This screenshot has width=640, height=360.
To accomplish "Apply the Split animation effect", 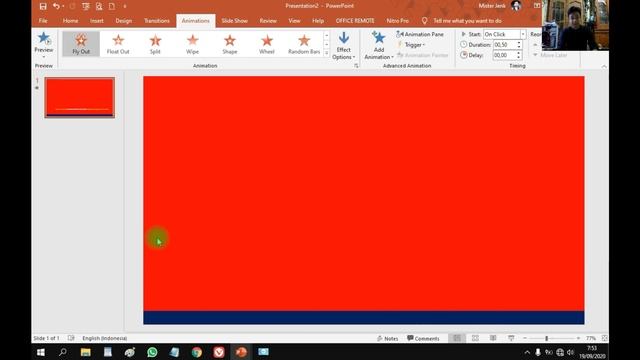I will (x=155, y=44).
